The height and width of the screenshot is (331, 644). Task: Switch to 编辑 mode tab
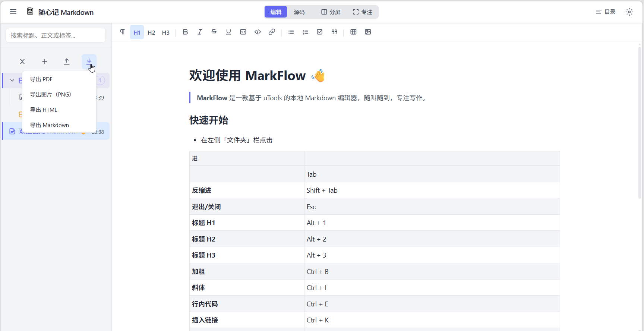pos(276,12)
